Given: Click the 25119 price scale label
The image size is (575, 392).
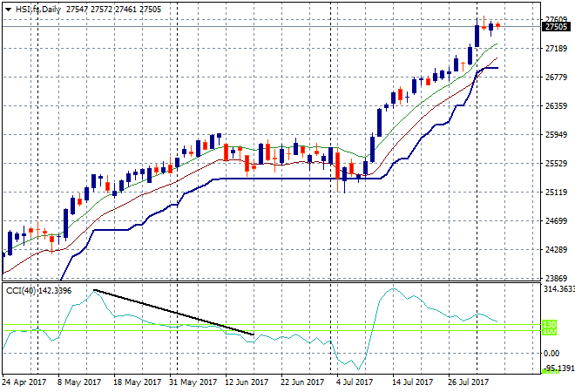Looking at the screenshot, I should coord(556,193).
